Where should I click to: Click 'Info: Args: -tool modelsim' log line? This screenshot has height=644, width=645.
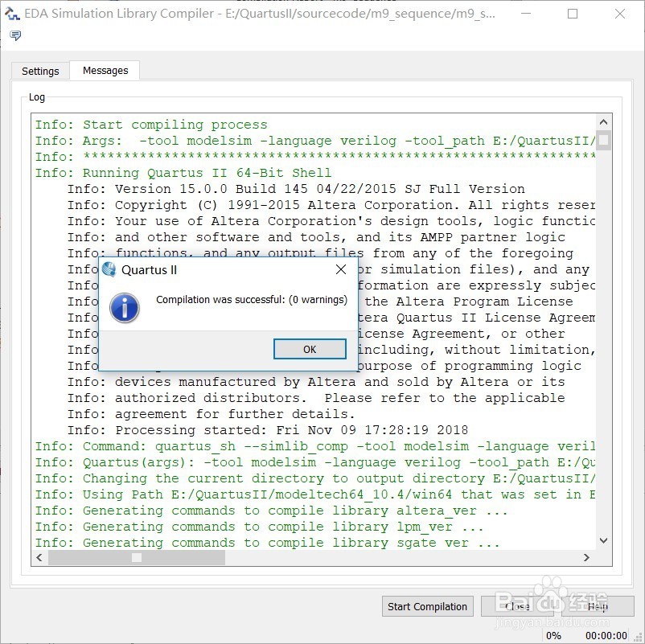315,141
